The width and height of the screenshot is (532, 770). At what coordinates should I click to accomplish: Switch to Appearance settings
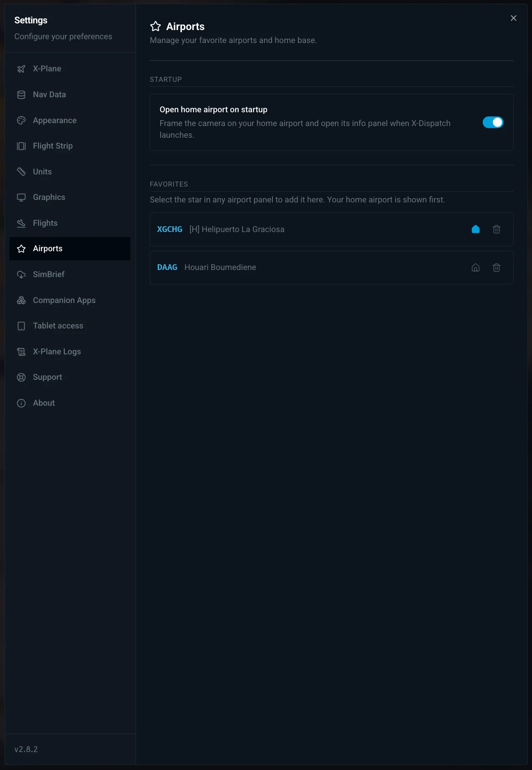click(70, 120)
